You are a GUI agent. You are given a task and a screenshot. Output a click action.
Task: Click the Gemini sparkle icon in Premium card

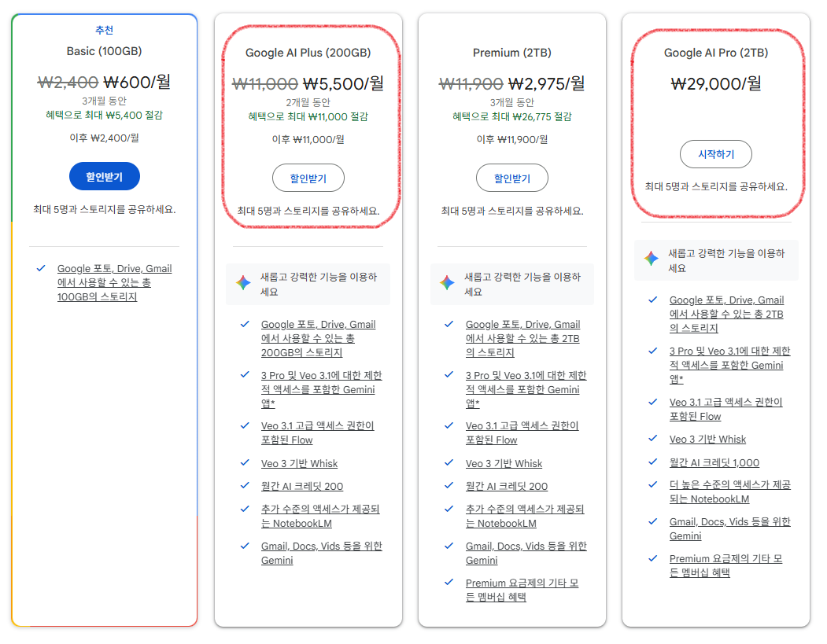[x=447, y=283]
